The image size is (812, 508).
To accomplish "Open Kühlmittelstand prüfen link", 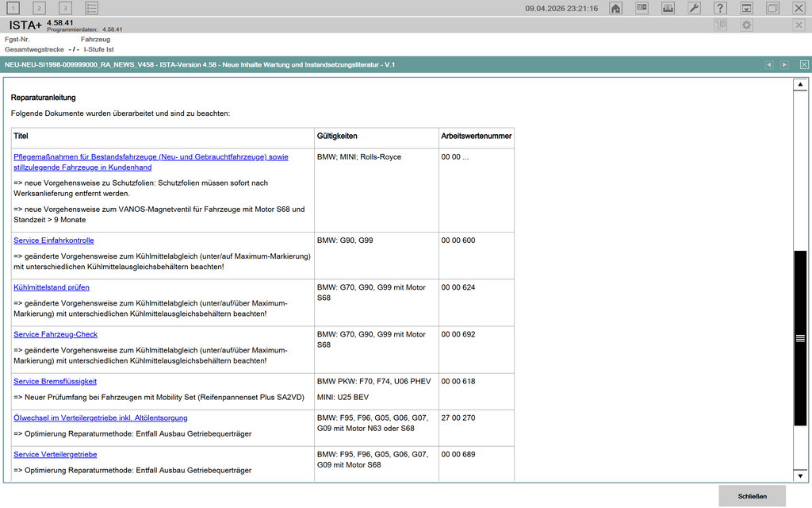I will 52,287.
